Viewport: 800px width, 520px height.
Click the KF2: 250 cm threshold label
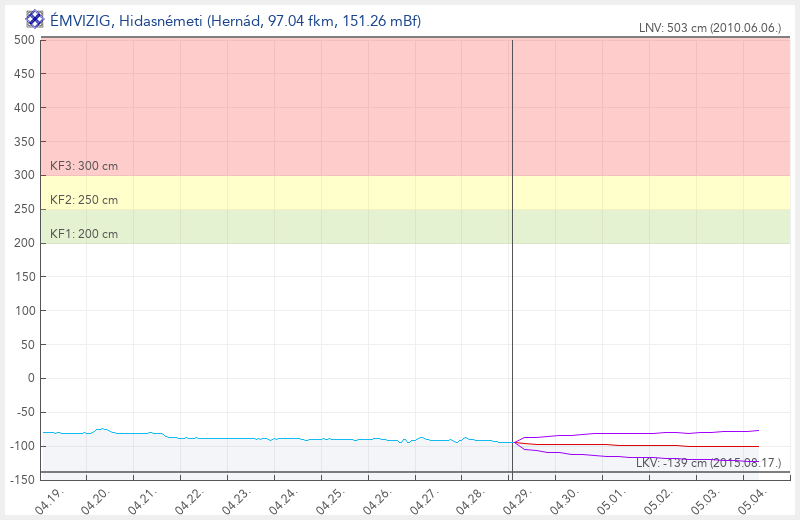pos(83,200)
